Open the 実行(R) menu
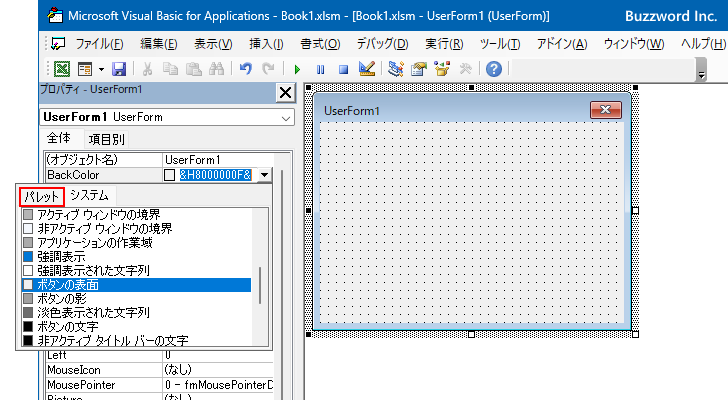Image resolution: width=728 pixels, height=400 pixels. click(x=444, y=44)
